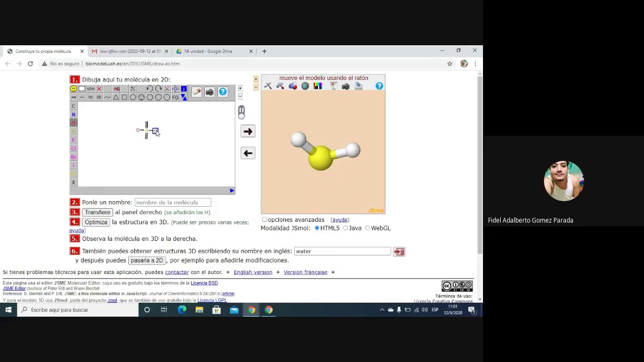The image size is (644, 362).
Task: Select Nitrogen atom N in element list
Action: (73, 115)
